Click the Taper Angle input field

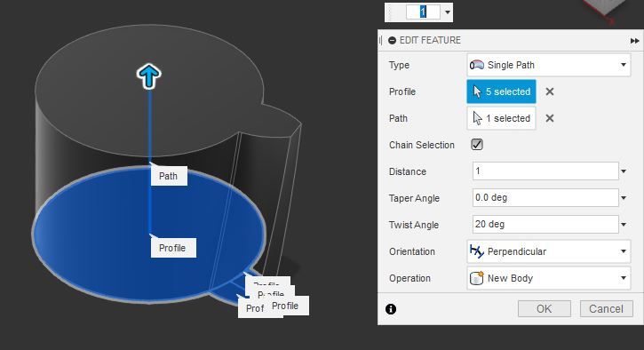point(545,197)
